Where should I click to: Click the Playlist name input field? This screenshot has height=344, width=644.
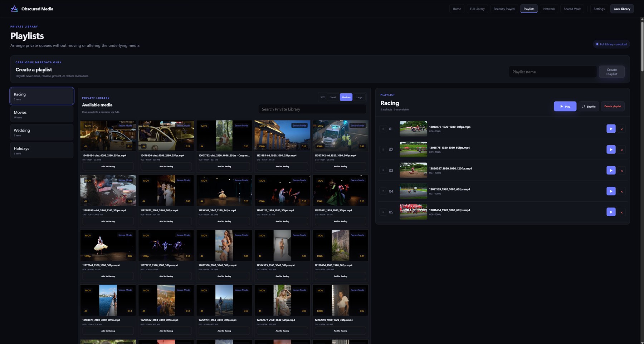[x=552, y=72]
